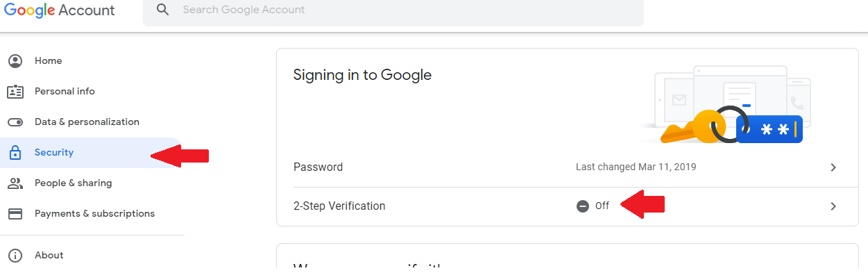The height and width of the screenshot is (273, 868).
Task: Click the Personal info ID card icon
Action: tap(15, 92)
